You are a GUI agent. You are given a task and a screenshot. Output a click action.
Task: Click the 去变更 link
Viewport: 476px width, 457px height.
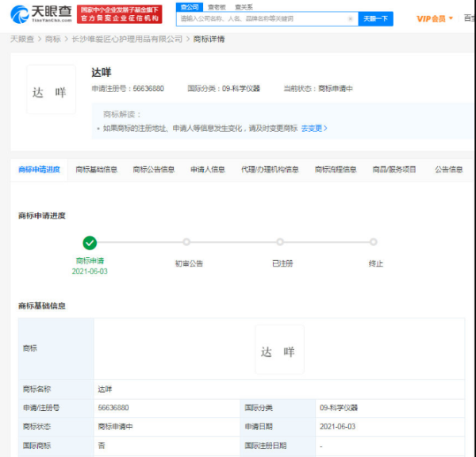coord(314,129)
